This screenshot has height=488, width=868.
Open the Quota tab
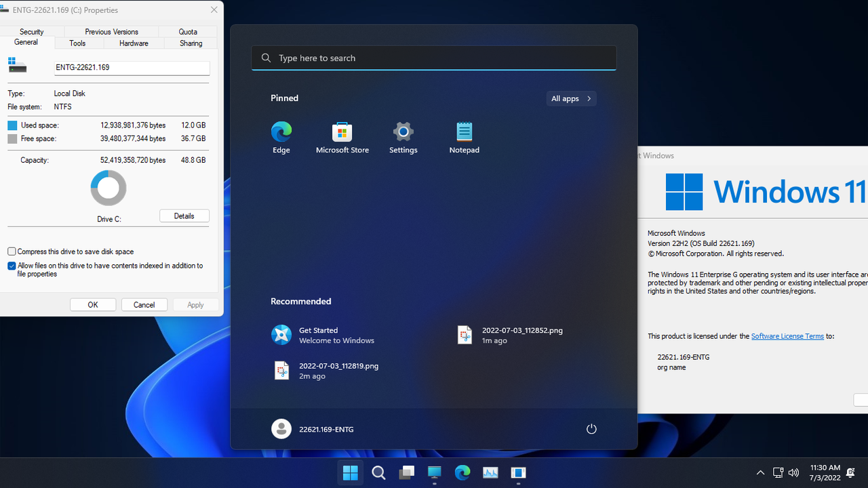pyautogui.click(x=188, y=32)
